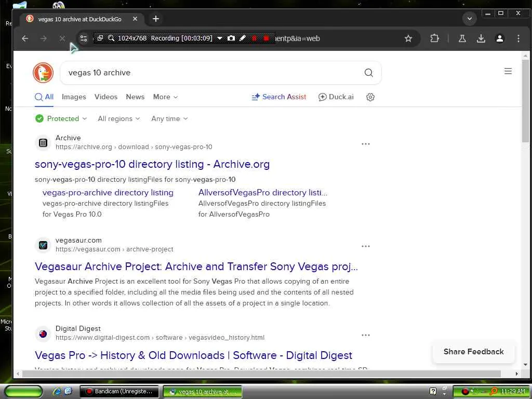Click the vertical page scrollbar thumb

point(525,101)
